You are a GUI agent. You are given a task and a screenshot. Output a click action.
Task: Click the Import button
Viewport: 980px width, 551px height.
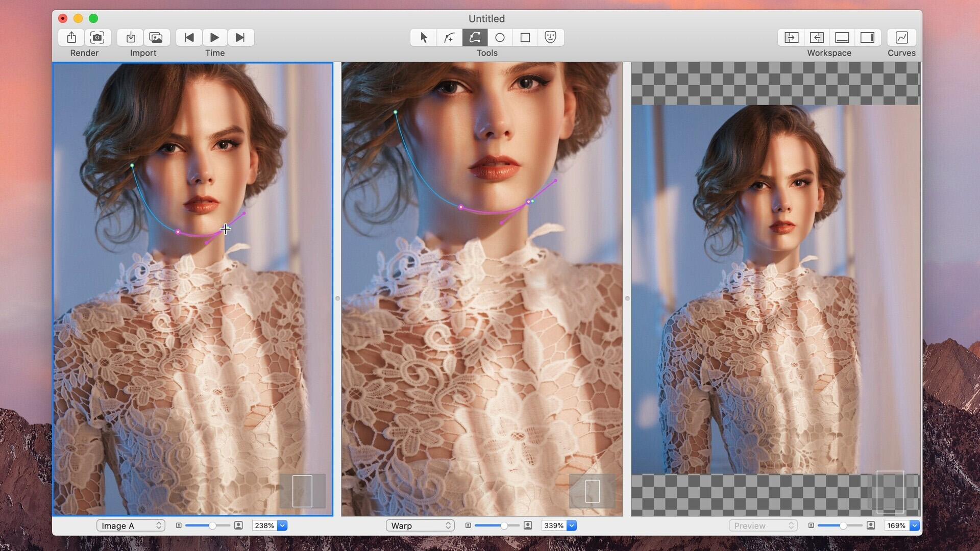131,37
